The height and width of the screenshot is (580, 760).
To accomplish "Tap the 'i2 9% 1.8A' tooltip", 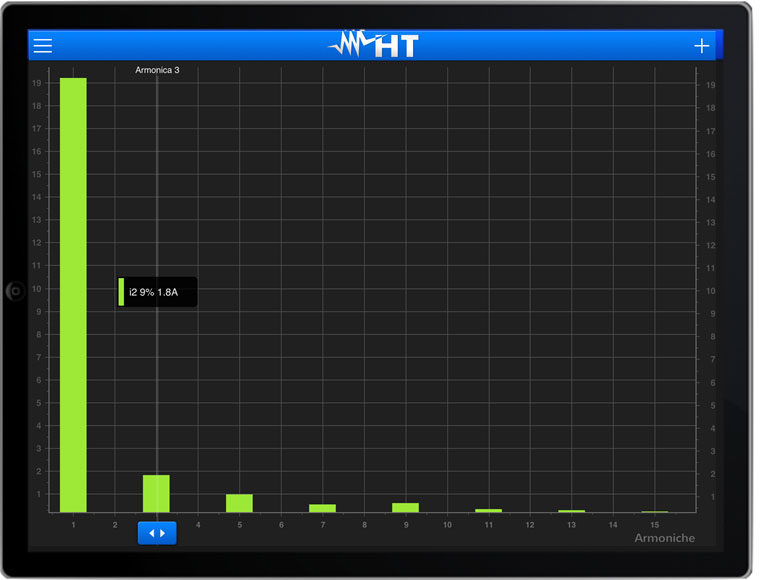I will point(155,292).
